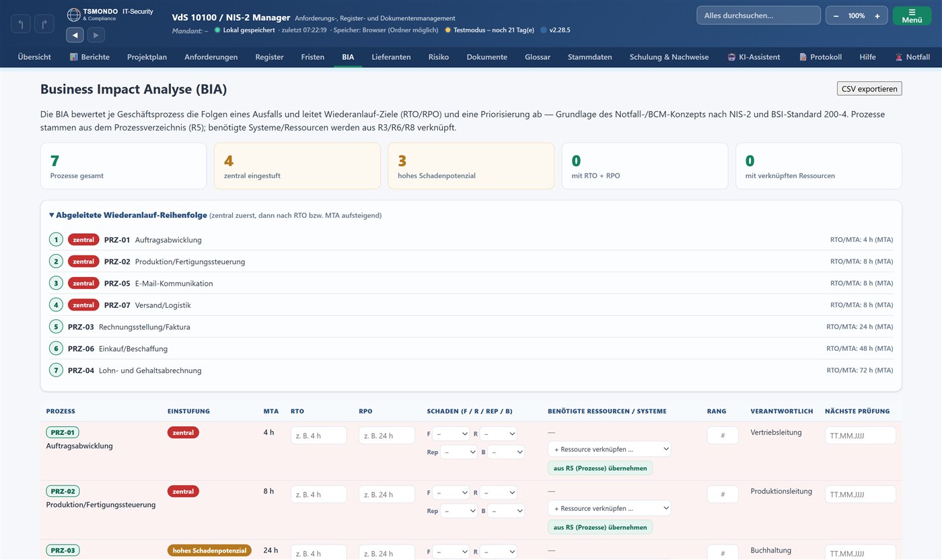Viewport: 942px width, 560px height.
Task: Click the RPO field for PRZ-02
Action: coord(387,494)
